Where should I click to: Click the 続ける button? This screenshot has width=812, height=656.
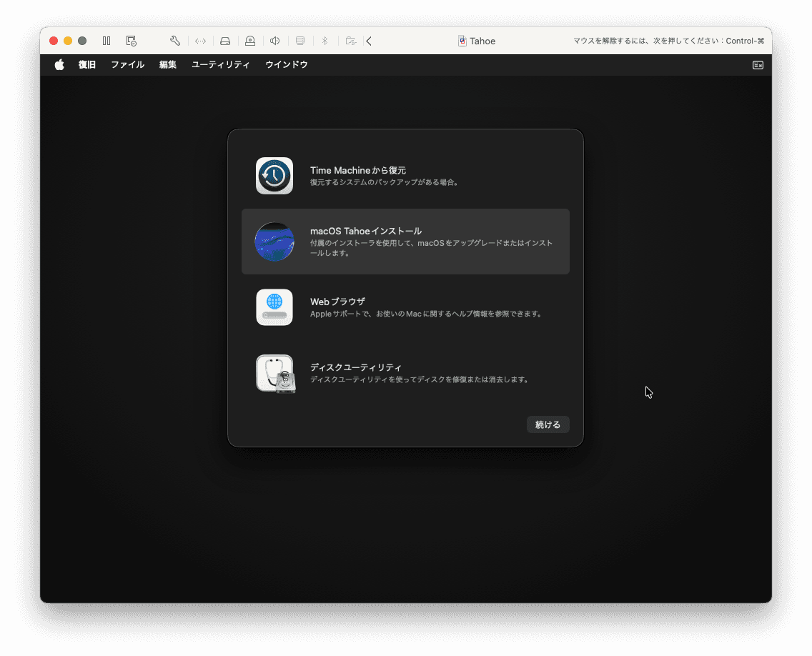(x=548, y=424)
